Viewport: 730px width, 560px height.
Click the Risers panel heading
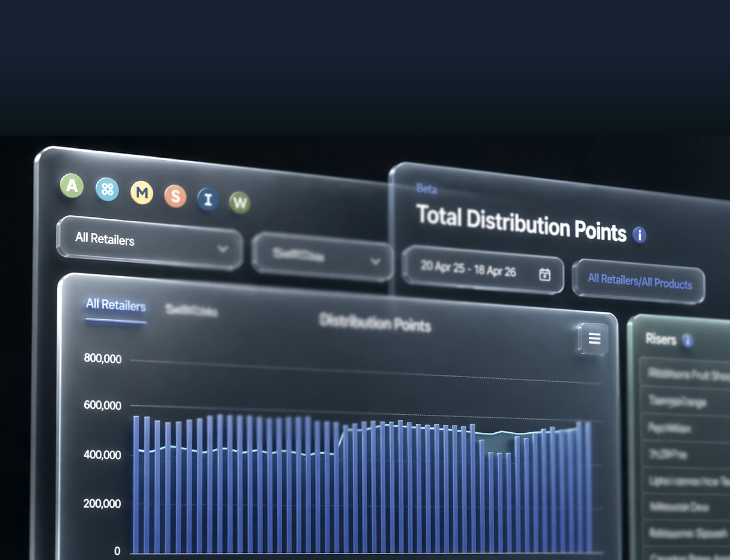pos(661,339)
